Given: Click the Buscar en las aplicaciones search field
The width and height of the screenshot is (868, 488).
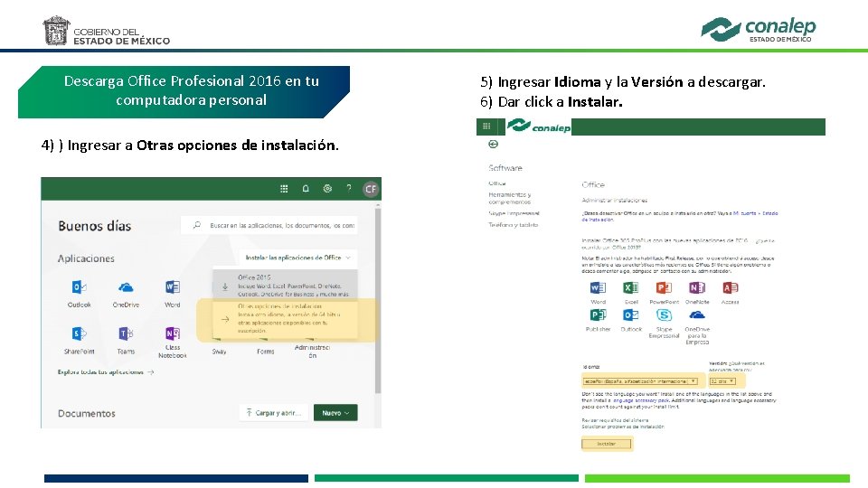Looking at the screenshot, I should coord(269,225).
